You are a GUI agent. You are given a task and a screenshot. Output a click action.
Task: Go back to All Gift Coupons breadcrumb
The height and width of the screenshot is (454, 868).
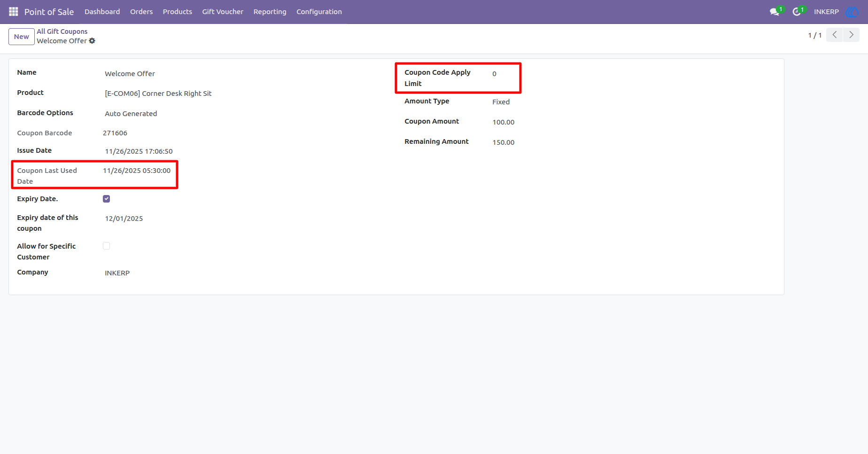tap(62, 31)
